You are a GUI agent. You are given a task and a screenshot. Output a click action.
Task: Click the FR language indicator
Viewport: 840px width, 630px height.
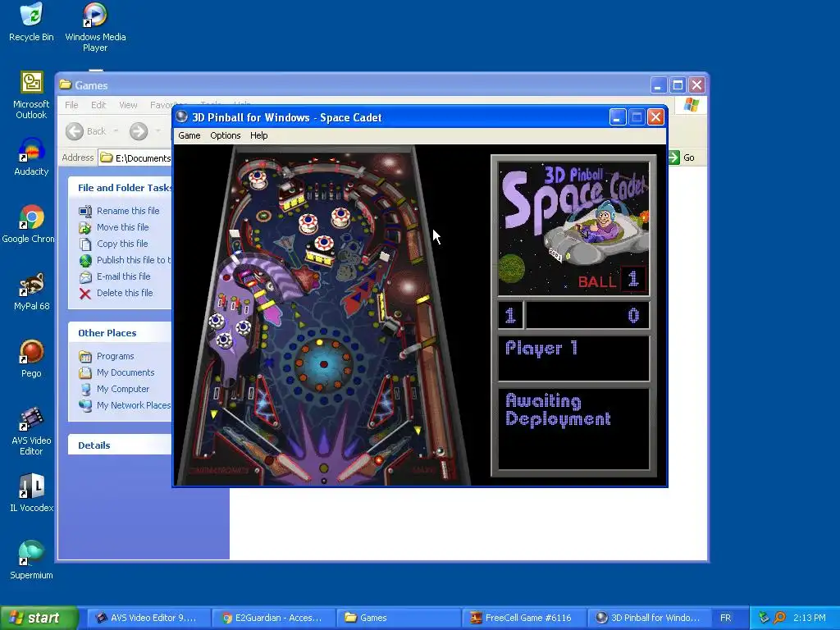coord(725,618)
